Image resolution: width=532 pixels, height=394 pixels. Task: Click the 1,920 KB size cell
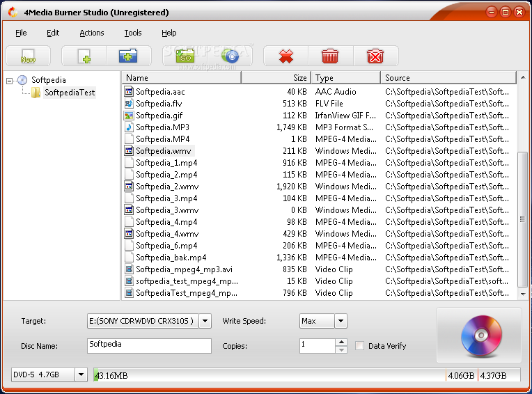(292, 186)
